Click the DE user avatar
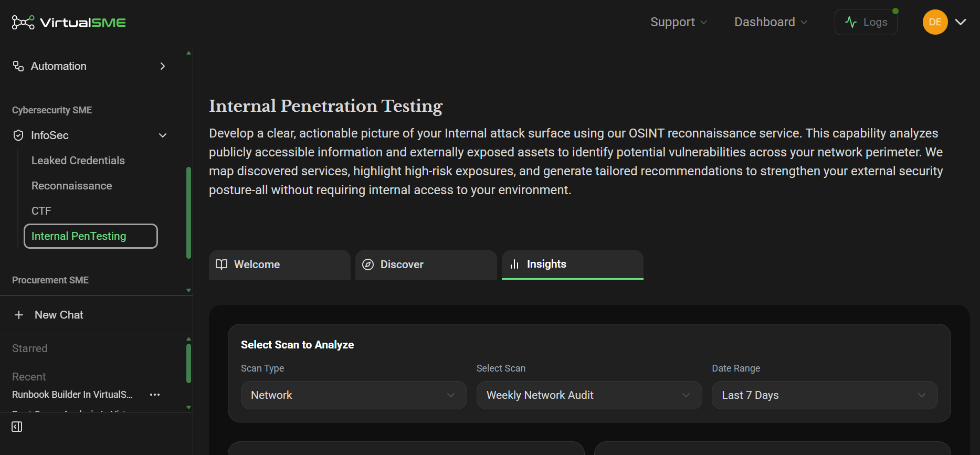The height and width of the screenshot is (455, 980). coord(935,22)
